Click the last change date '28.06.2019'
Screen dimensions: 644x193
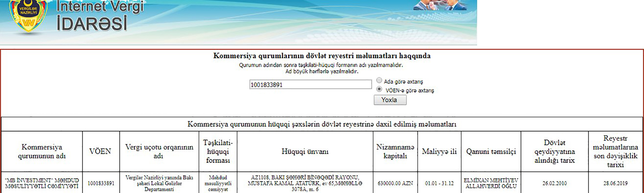pyautogui.click(x=615, y=183)
